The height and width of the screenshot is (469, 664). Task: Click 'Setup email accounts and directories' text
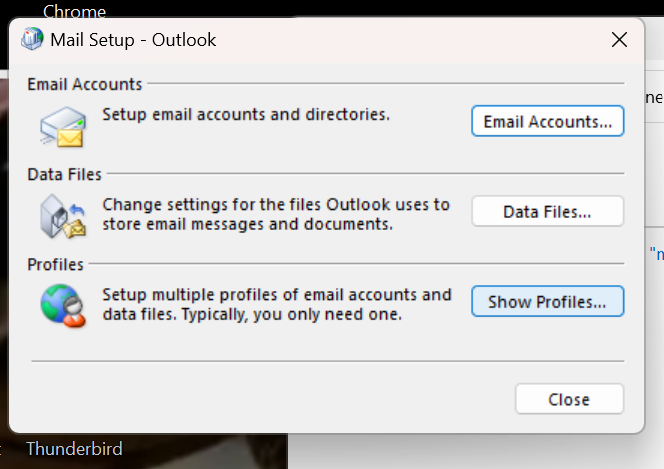coord(246,114)
